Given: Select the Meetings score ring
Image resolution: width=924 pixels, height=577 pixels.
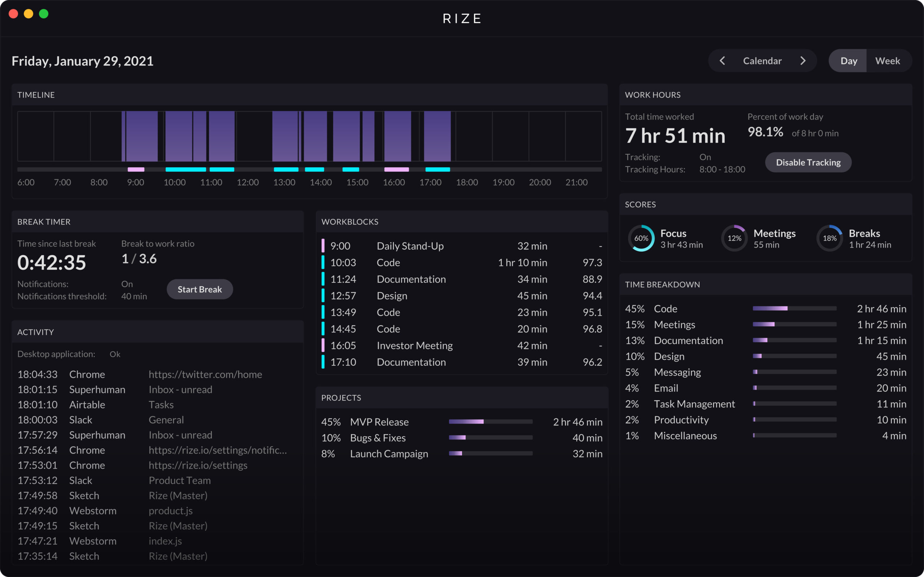Looking at the screenshot, I should pyautogui.click(x=734, y=238).
